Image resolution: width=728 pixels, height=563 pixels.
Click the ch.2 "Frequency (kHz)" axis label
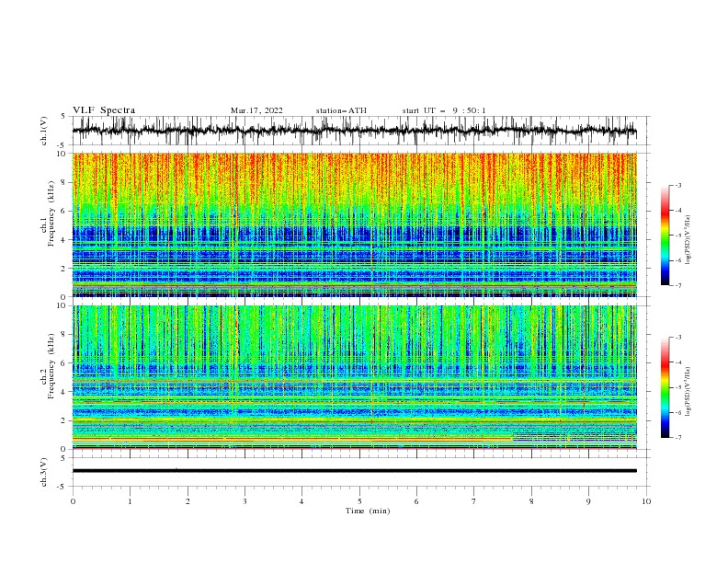tap(51, 366)
